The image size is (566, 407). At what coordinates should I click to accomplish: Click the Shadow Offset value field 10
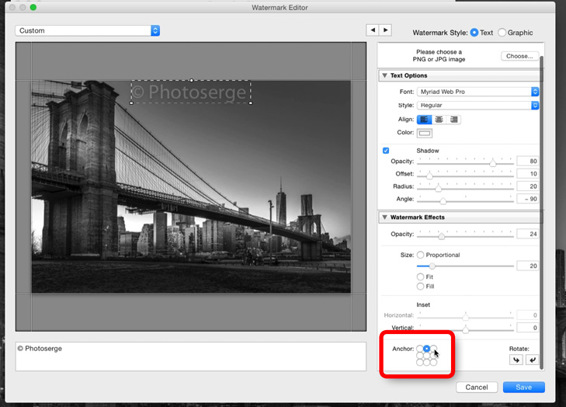coord(528,174)
